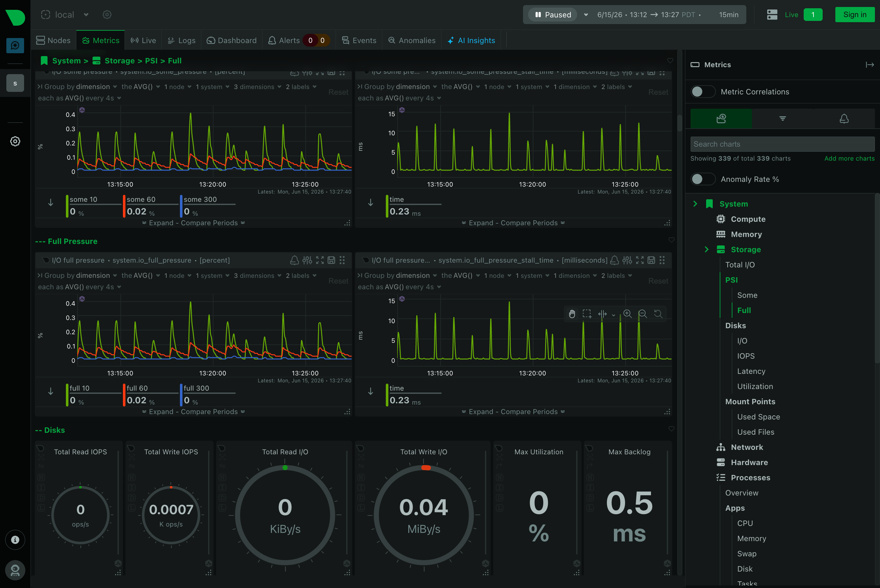The image size is (880, 588).
Task: Toggle the some 300 dimension in legend
Action: [208, 206]
